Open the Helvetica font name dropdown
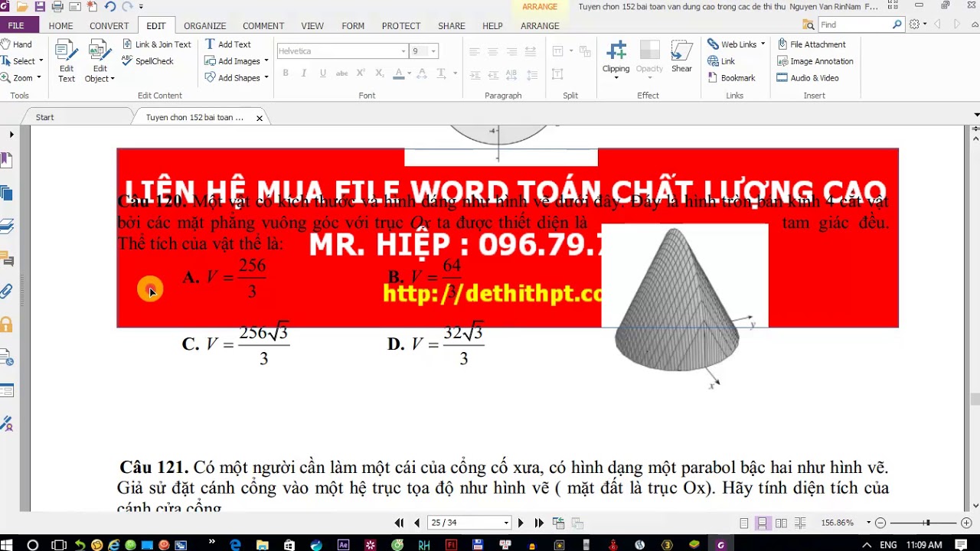Viewport: 980px width, 551px height. pyautogui.click(x=403, y=51)
